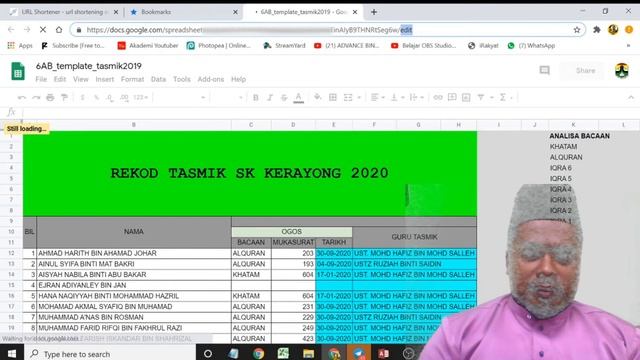640x360 pixels.
Task: Click the browser Home icon
Action: click(x=59, y=30)
